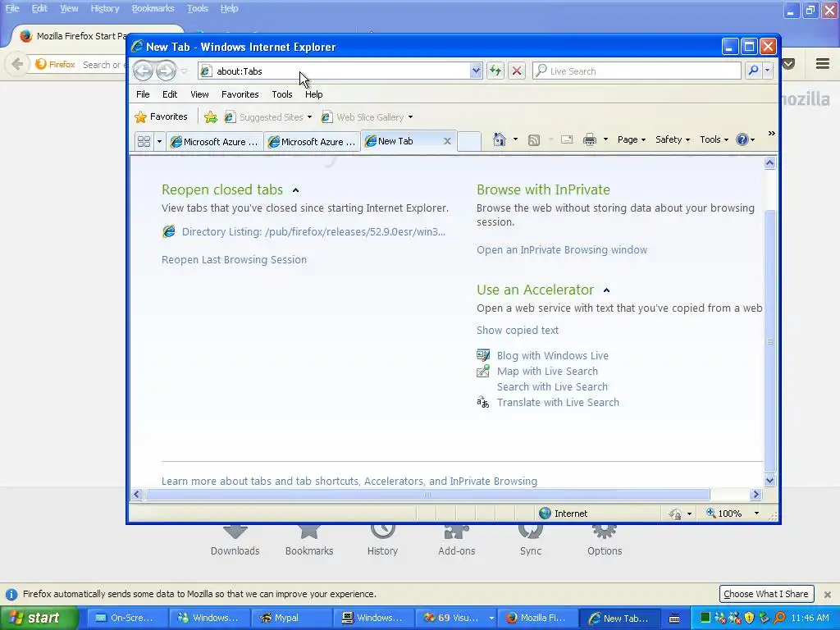
Task: Click the Stop loading red X button
Action: [x=517, y=71]
